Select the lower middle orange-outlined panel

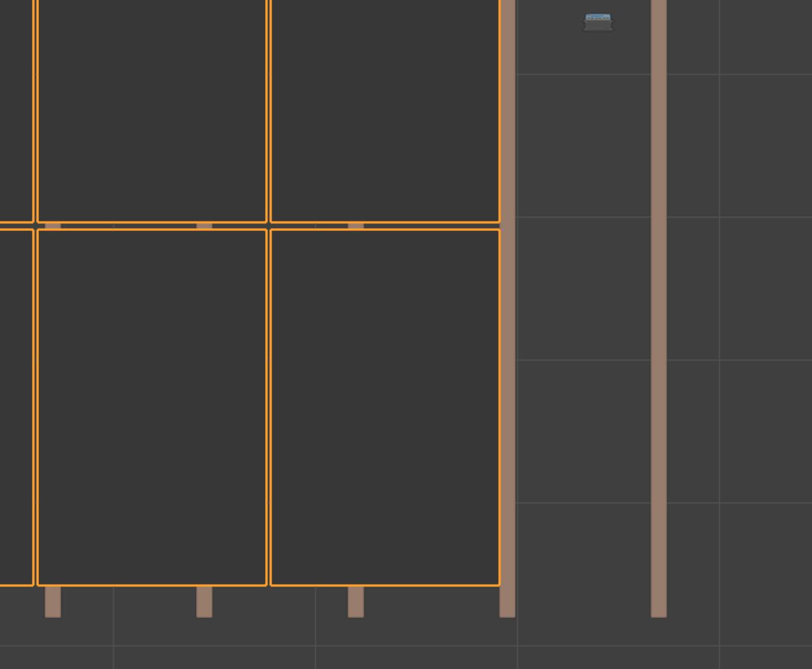[x=152, y=407]
